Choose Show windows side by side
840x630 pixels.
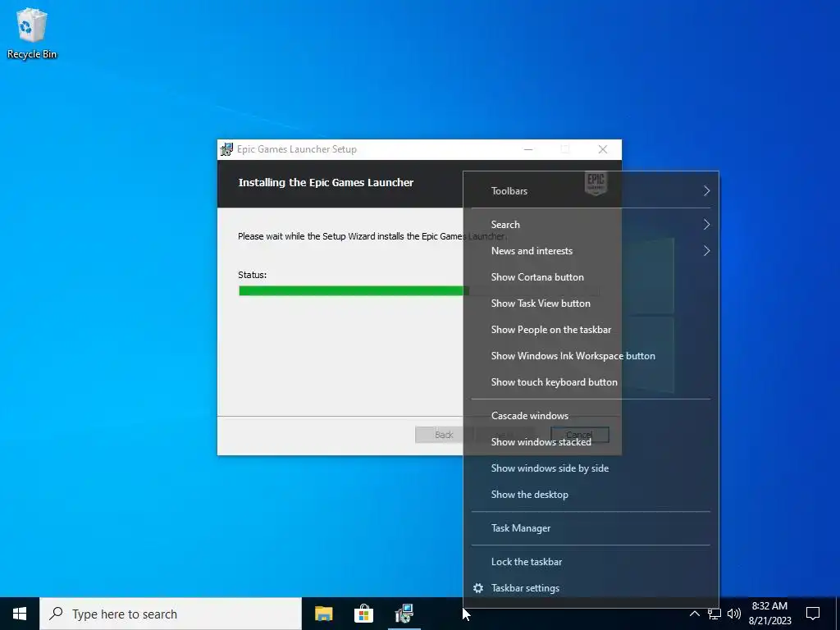tap(591, 468)
